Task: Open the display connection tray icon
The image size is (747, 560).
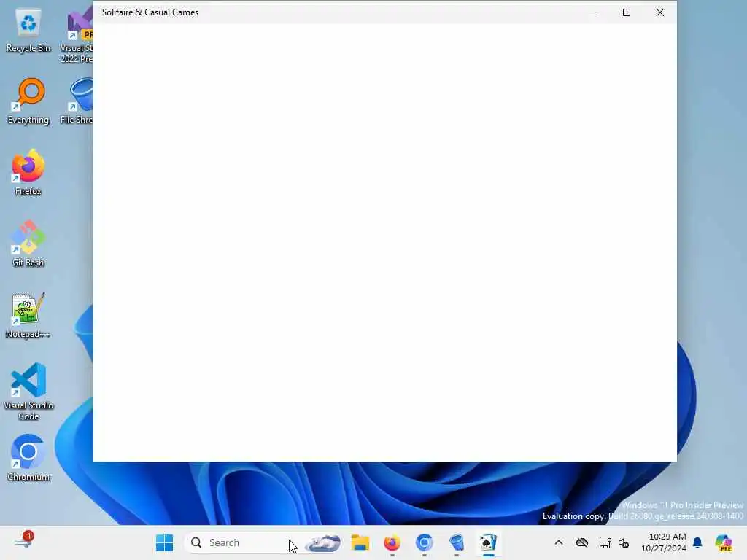Action: point(605,542)
